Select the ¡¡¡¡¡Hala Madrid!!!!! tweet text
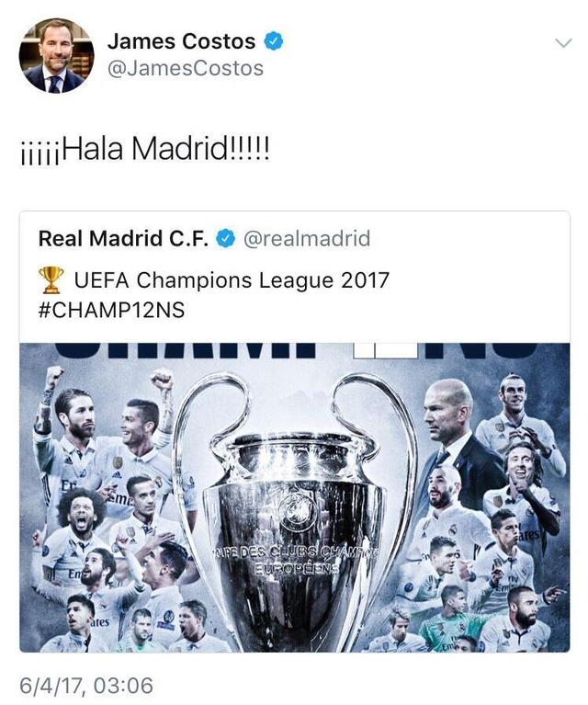This screenshot has width=588, height=705. (145, 149)
